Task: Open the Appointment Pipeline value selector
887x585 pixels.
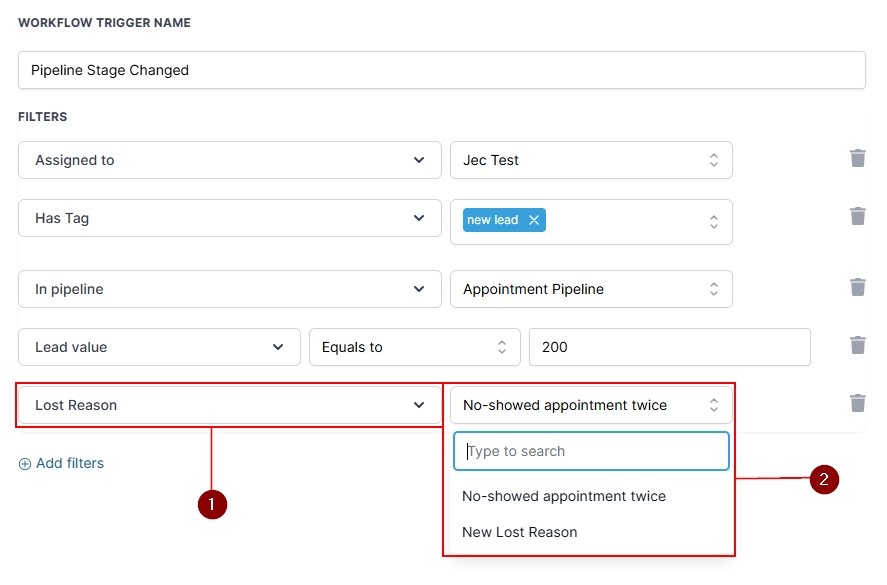Action: [590, 289]
